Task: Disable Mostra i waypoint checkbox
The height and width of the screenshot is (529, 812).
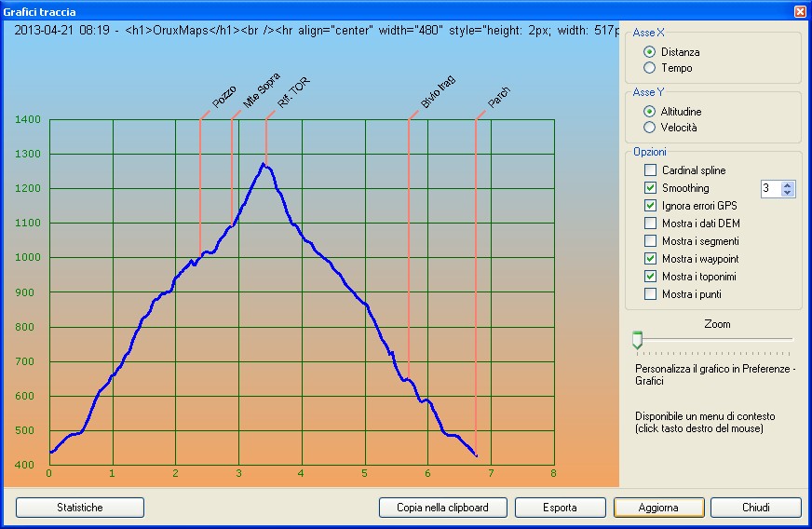Action: pos(650,259)
